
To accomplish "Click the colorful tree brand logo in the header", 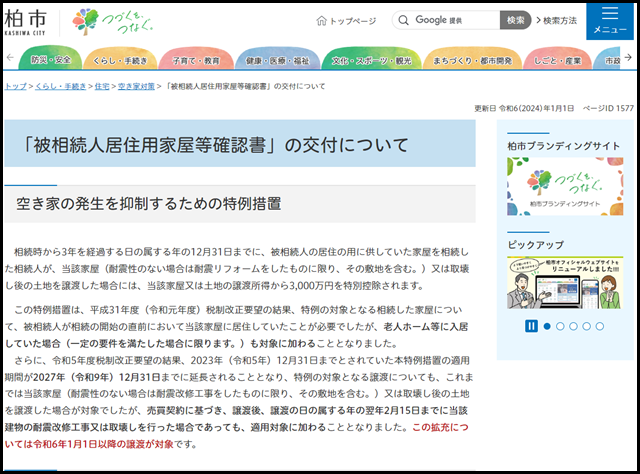I will (113, 22).
